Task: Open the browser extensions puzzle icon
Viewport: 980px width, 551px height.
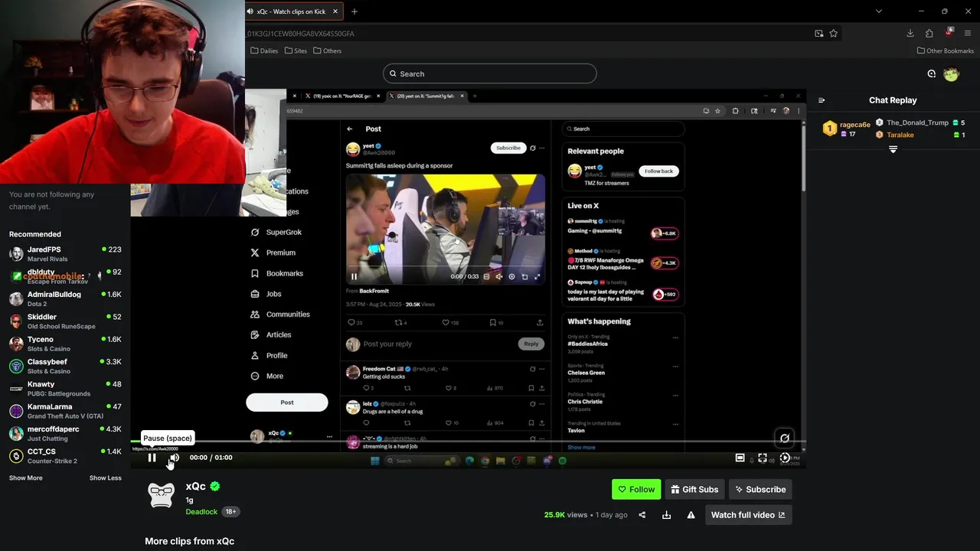Action: 929,33
